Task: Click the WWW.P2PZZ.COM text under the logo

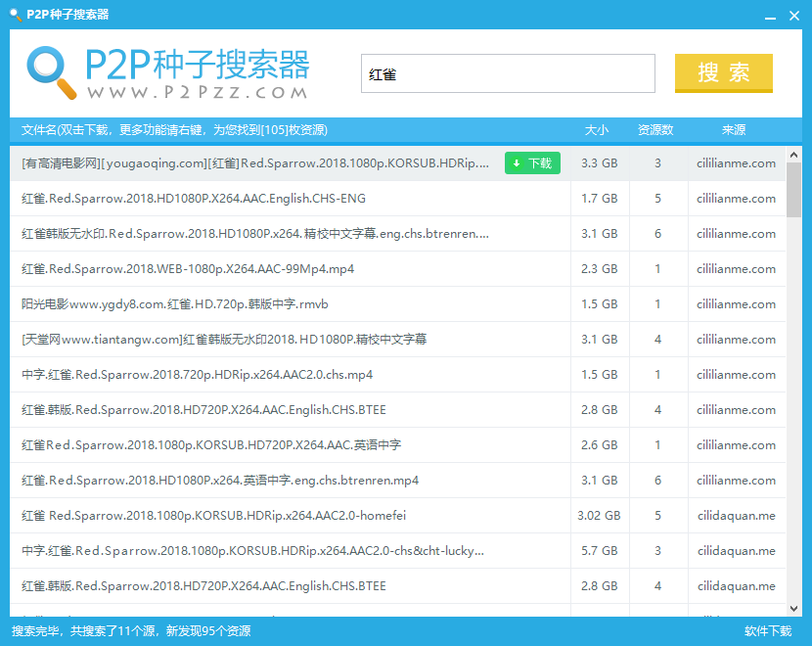Action: (198, 93)
